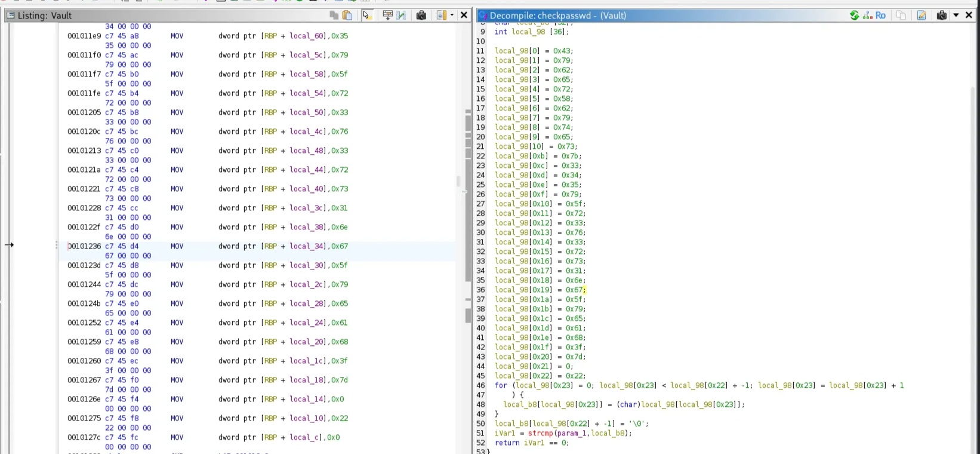Click the decompiler data flow graph icon

(x=867, y=16)
